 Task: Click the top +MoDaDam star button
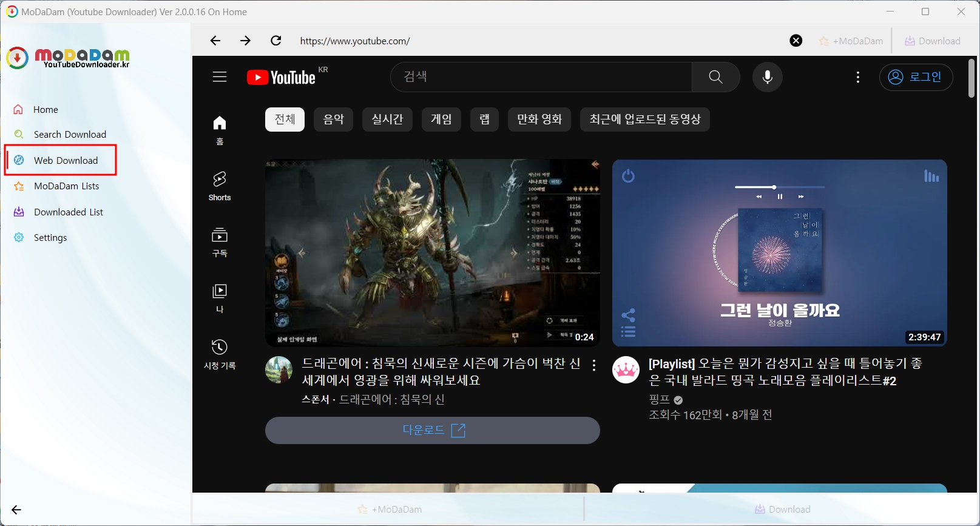(x=851, y=41)
